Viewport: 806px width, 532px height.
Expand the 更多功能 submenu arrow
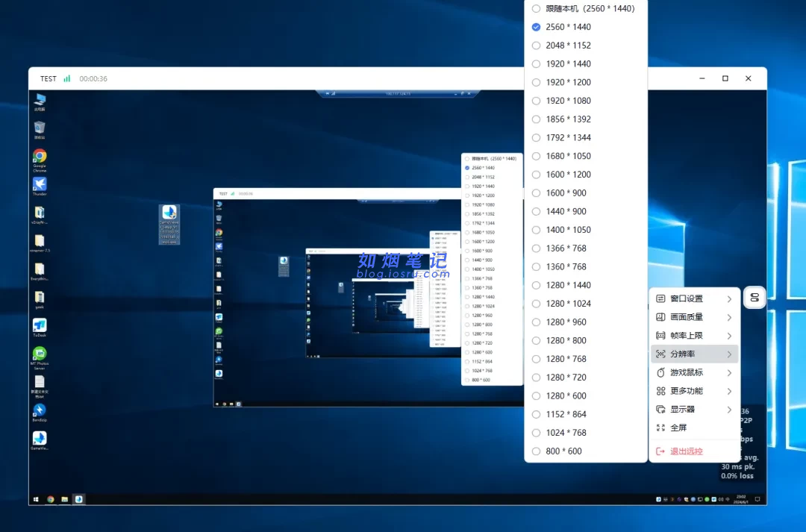coord(729,391)
